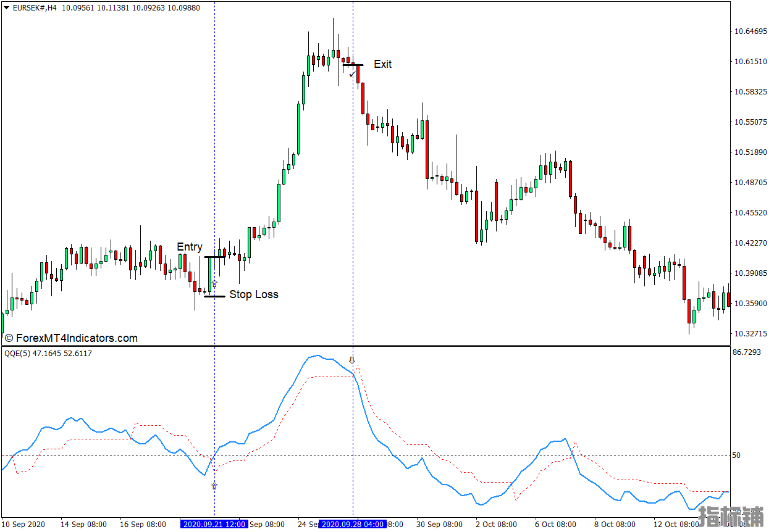Click the checkmark icon below the Exit line
774x532 pixels.
(352, 74)
